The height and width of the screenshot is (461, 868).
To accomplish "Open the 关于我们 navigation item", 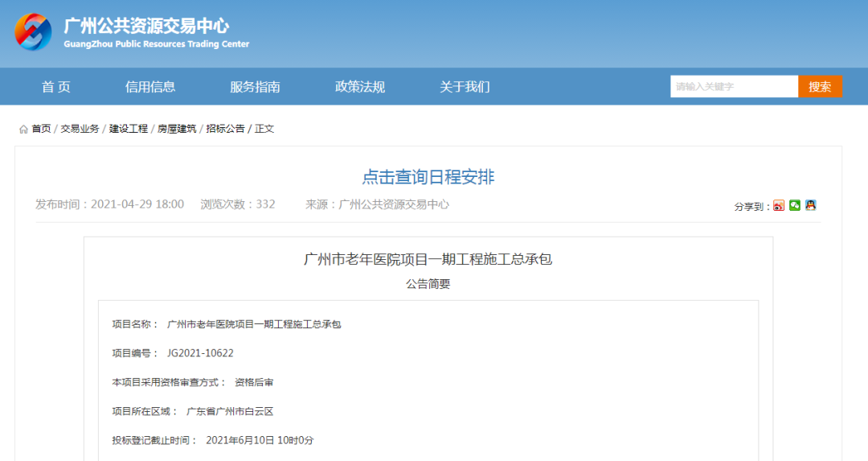I will [465, 87].
